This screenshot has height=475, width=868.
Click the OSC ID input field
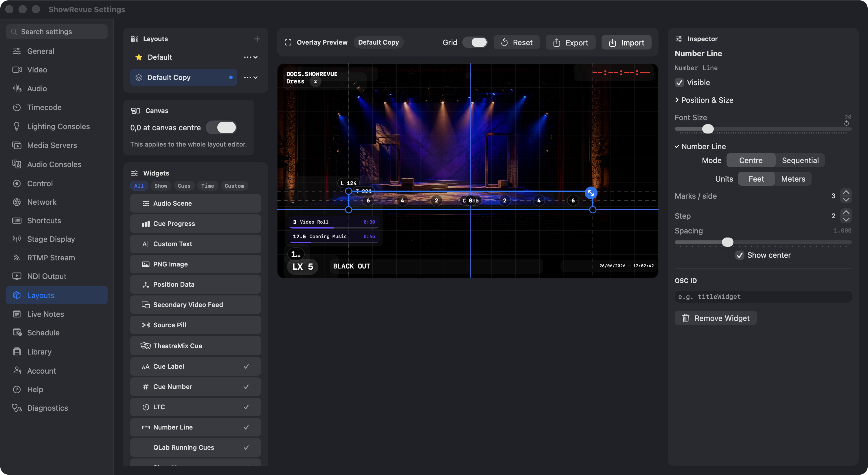coord(763,297)
